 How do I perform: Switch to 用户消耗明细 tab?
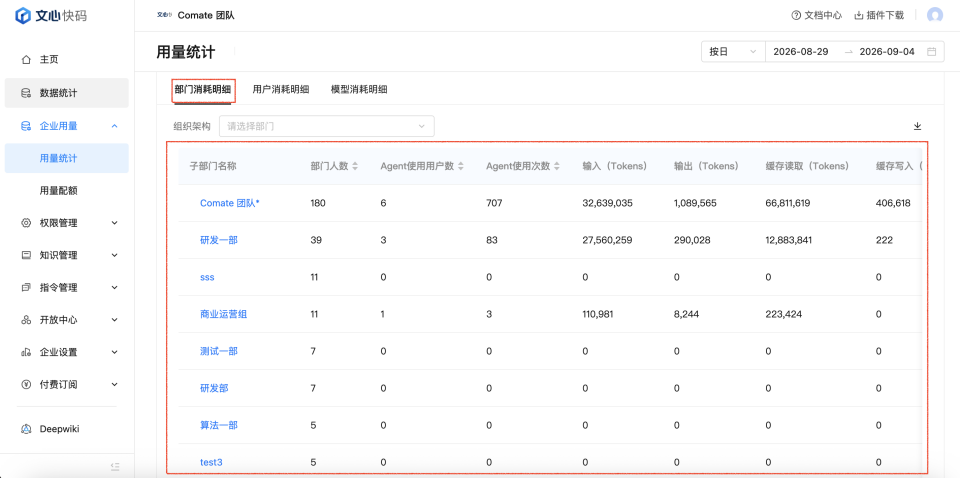(x=281, y=89)
